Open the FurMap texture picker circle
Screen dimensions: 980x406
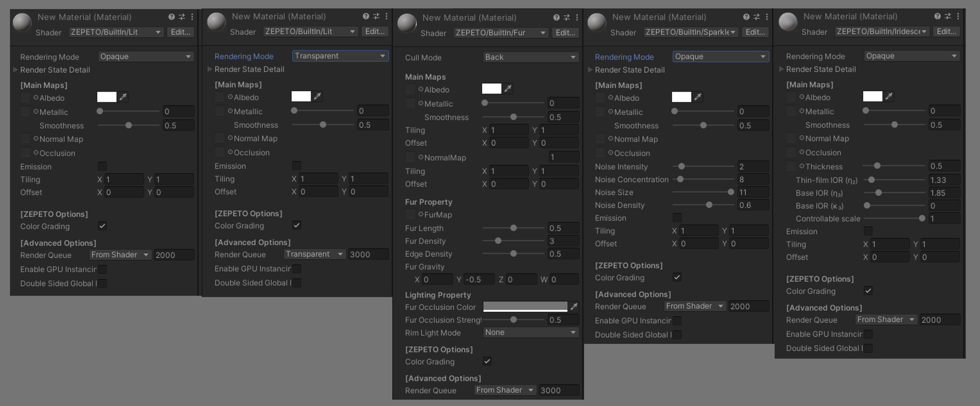pyautogui.click(x=421, y=214)
